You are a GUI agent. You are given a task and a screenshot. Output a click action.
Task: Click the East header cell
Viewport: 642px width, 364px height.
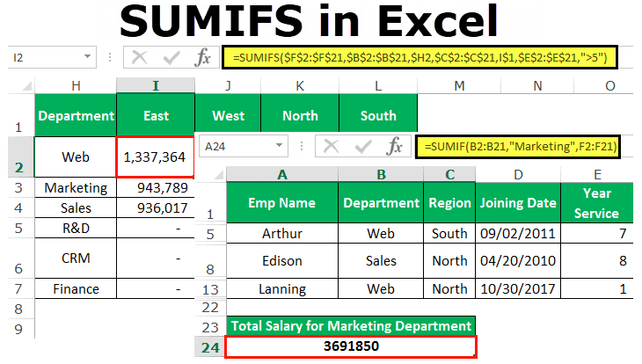coord(156,115)
